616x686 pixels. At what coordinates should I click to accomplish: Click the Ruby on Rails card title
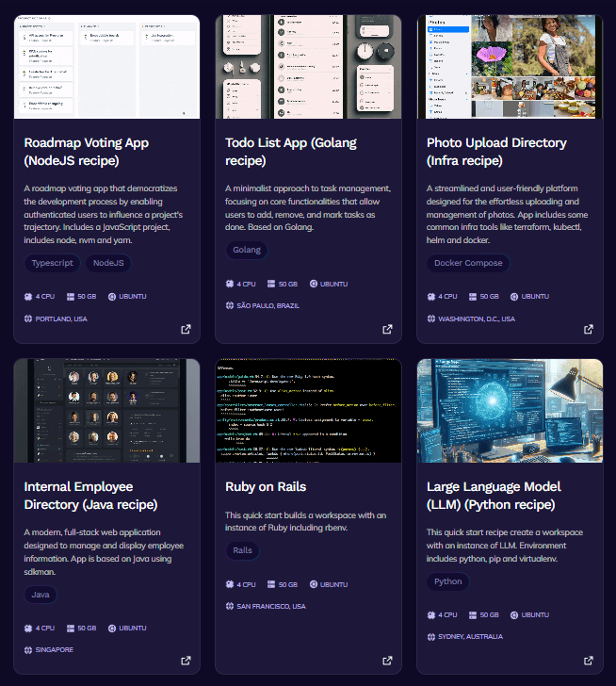coord(266,486)
